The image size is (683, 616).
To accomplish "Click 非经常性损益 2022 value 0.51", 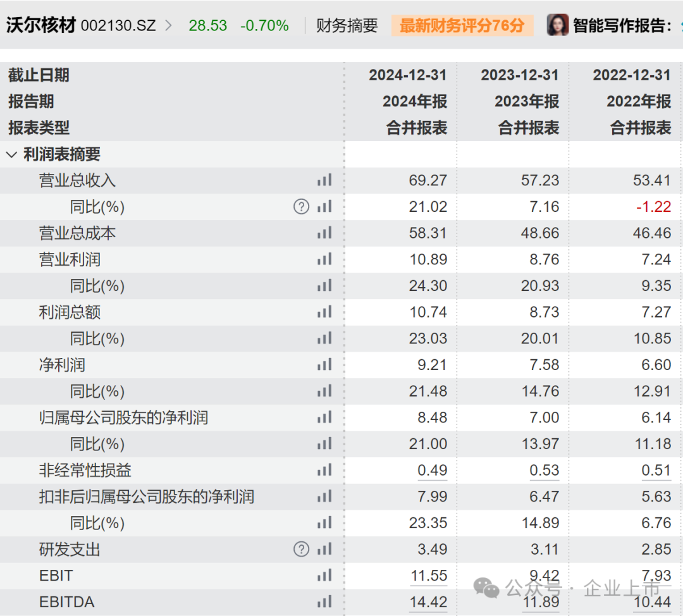I will [656, 471].
